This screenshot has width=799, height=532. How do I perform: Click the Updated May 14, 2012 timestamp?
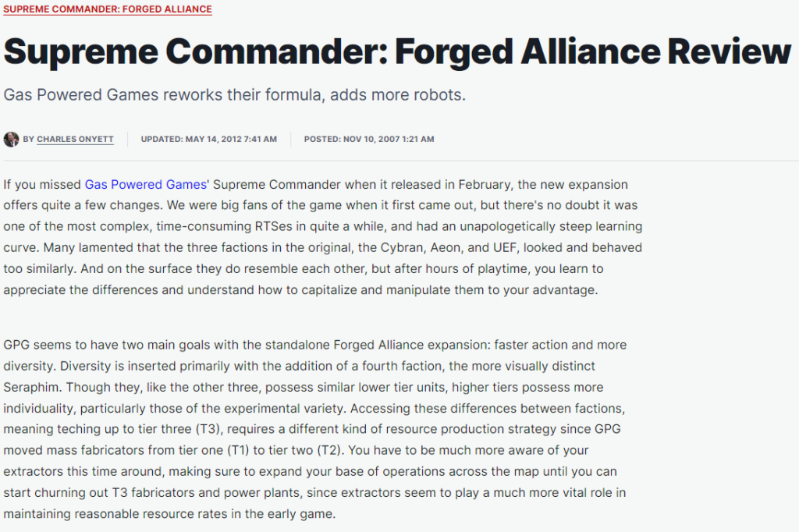208,140
